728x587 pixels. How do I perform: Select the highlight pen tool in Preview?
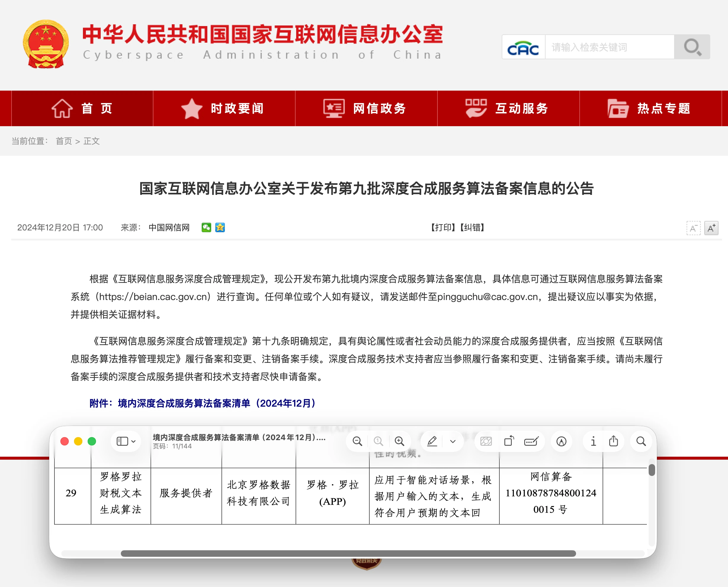coord(432,441)
